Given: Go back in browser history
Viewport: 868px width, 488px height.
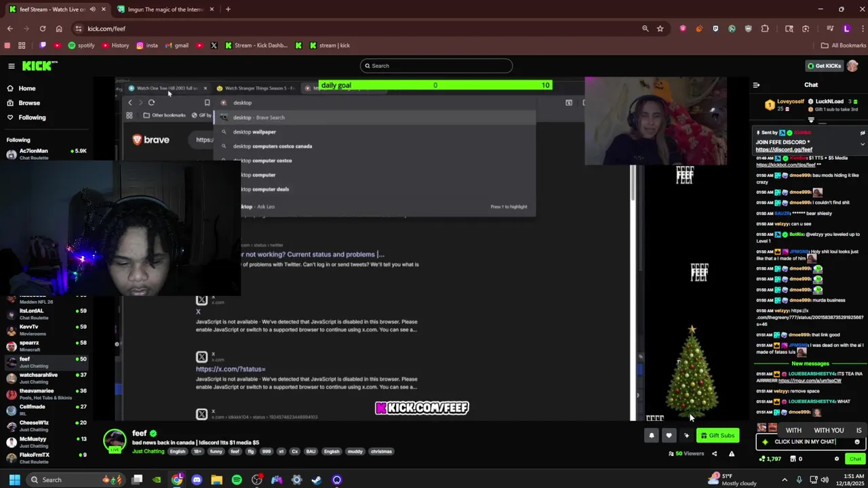Looking at the screenshot, I should [10, 28].
